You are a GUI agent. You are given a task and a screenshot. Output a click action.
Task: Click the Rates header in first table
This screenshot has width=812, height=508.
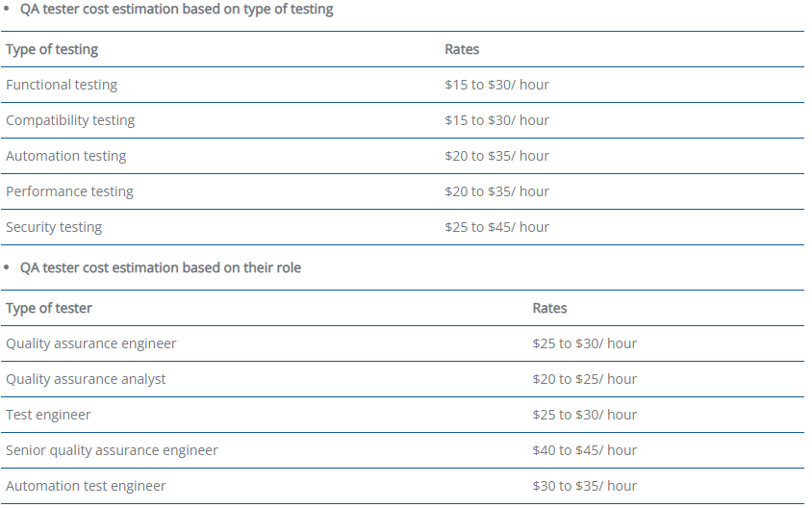click(462, 49)
